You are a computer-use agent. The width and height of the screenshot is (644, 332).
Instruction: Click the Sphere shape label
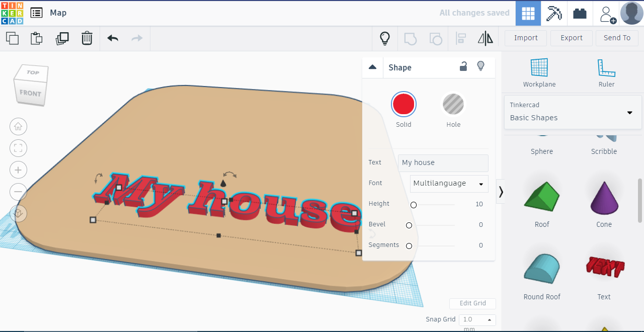[x=542, y=151]
